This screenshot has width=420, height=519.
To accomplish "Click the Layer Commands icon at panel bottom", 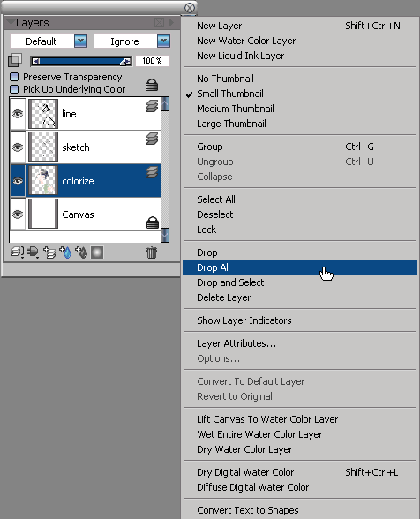I will [x=17, y=252].
